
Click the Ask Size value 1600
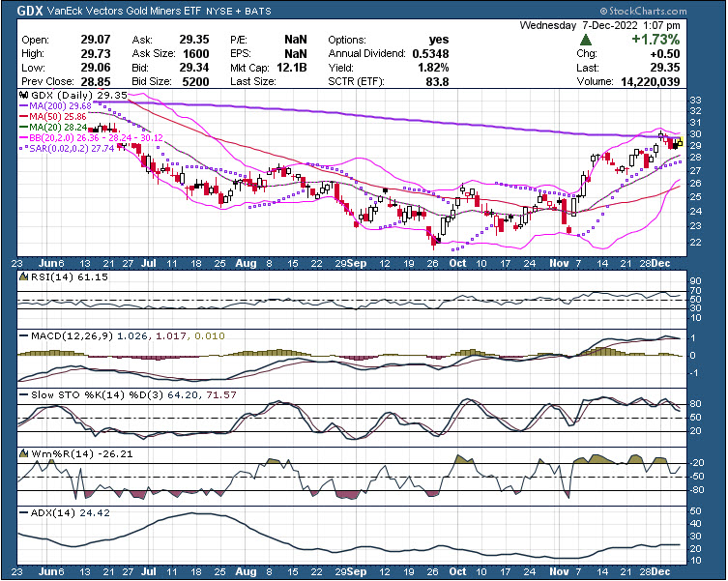[x=196, y=54]
